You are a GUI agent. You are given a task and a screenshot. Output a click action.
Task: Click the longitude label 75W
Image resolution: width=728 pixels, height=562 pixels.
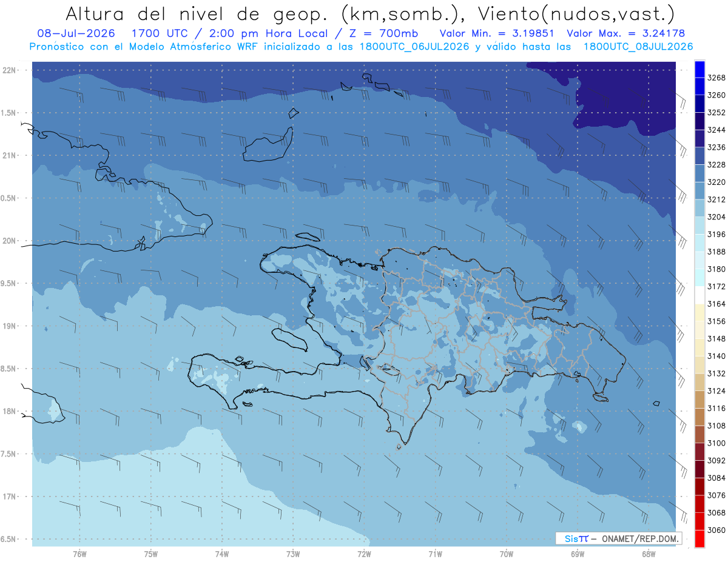[151, 554]
